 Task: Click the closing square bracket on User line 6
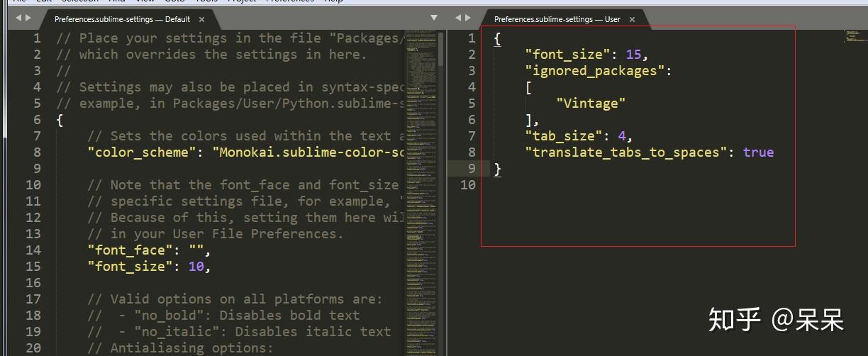click(x=529, y=120)
